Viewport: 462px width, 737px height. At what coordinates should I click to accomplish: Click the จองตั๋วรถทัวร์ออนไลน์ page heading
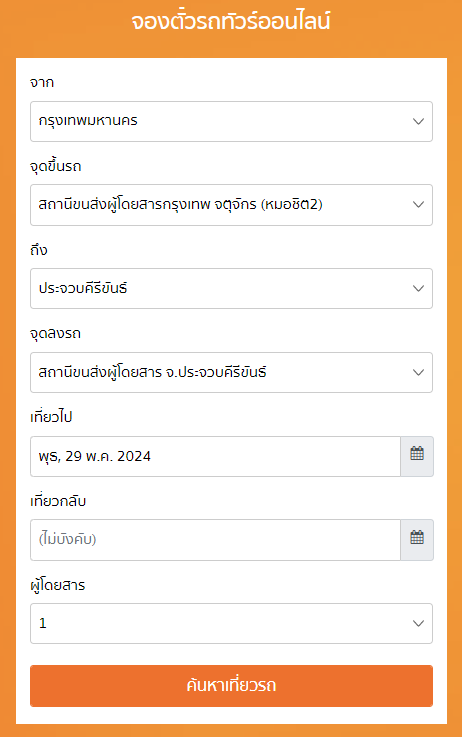click(231, 22)
